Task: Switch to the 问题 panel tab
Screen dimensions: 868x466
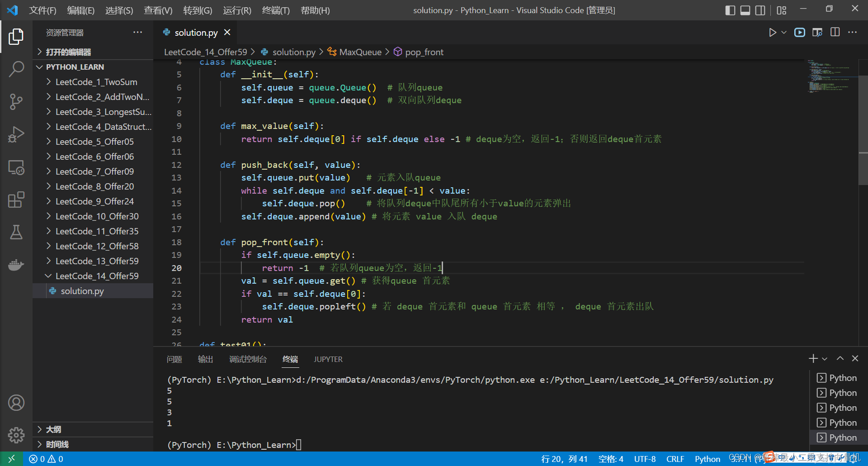Action: tap(175, 359)
